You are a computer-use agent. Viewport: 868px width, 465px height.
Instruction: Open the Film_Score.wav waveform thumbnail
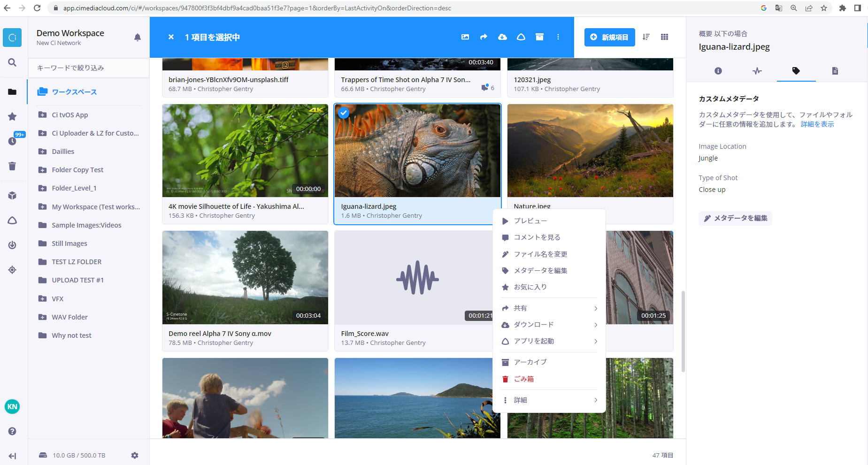(x=417, y=278)
